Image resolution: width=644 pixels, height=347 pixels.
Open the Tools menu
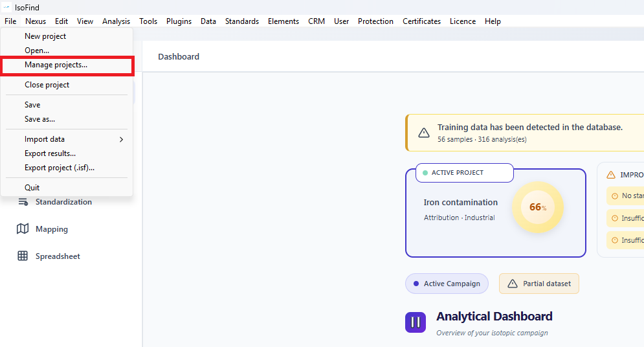pos(148,21)
